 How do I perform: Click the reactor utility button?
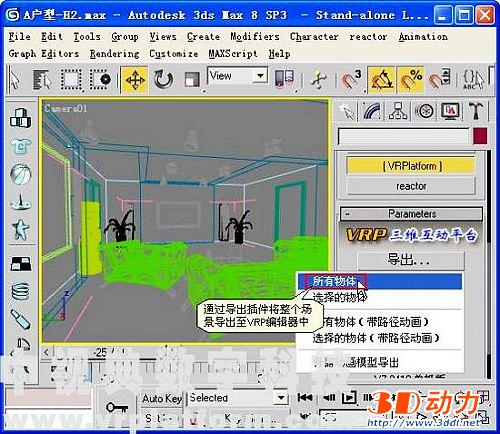412,186
